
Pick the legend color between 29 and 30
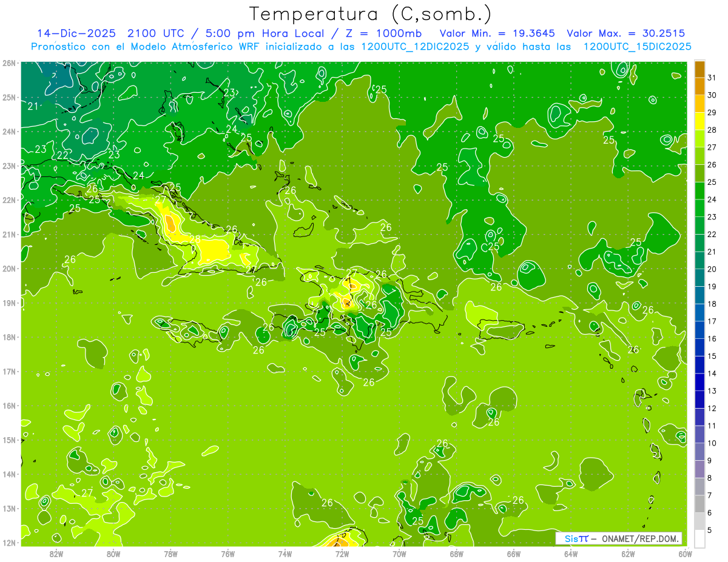click(x=699, y=104)
